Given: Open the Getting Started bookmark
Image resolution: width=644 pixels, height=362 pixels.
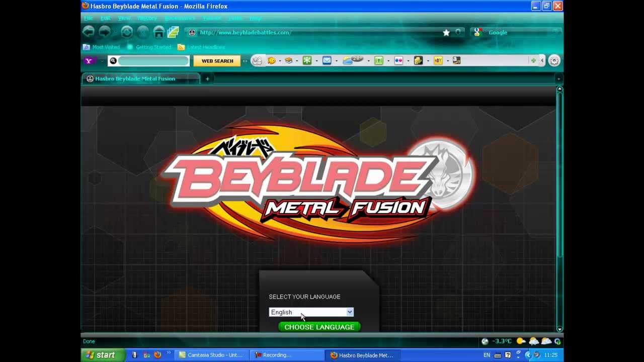Looking at the screenshot, I should click(149, 47).
